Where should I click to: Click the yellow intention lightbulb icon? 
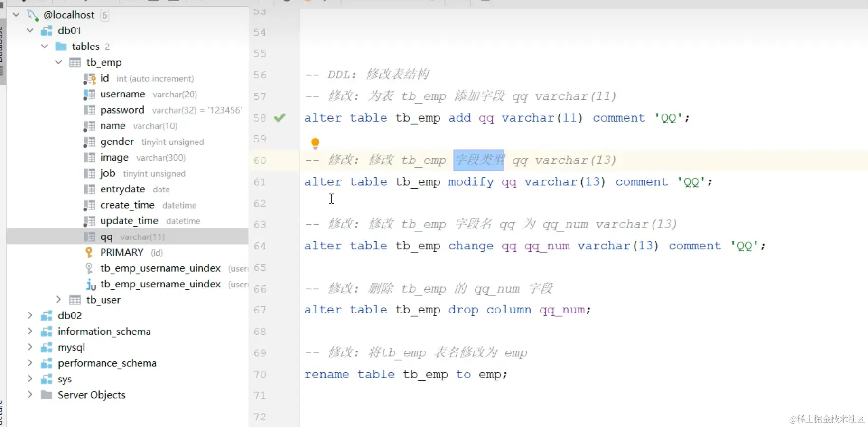[x=315, y=143]
